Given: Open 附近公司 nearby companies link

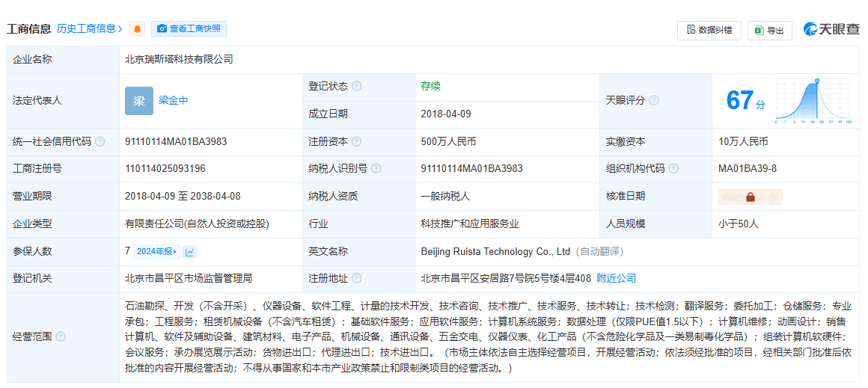Looking at the screenshot, I should (616, 279).
